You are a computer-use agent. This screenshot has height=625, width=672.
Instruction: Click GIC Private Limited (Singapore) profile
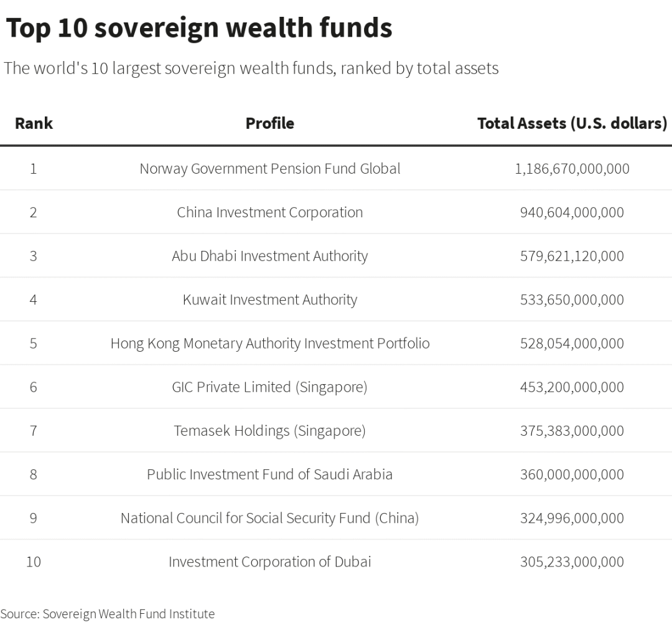coord(269,387)
